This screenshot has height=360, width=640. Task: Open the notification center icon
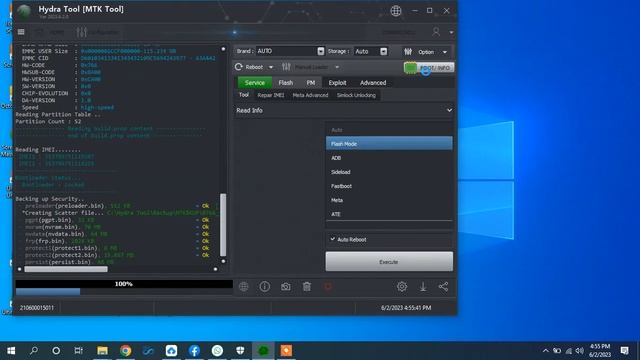(624, 351)
